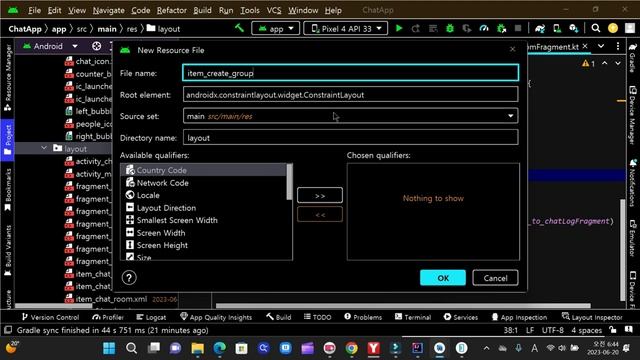Select Locale qualifier

click(204, 195)
